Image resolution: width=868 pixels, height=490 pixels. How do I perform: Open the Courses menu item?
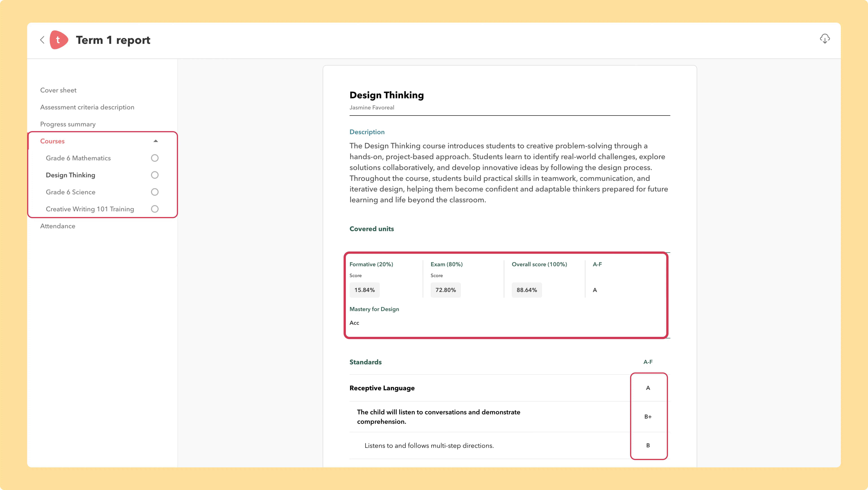(52, 141)
